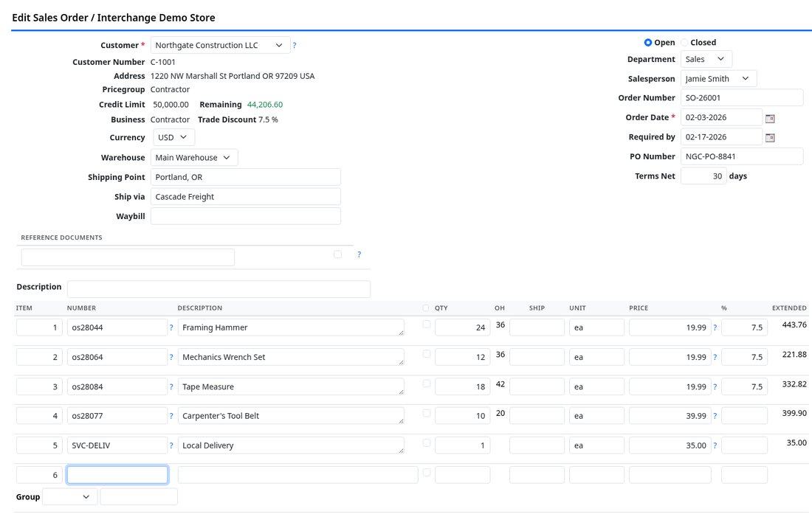The width and height of the screenshot is (812, 531).
Task: Click the part lookup question mark for os28077
Action: pyautogui.click(x=171, y=416)
